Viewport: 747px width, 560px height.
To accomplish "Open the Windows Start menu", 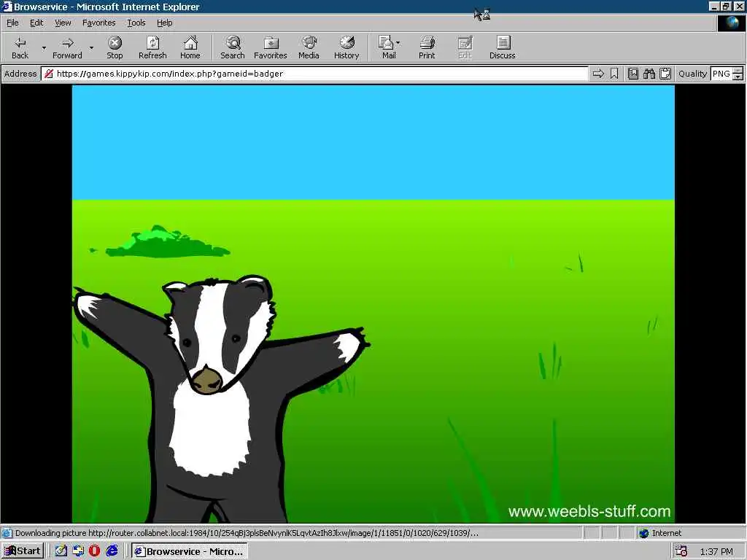I will (x=23, y=551).
